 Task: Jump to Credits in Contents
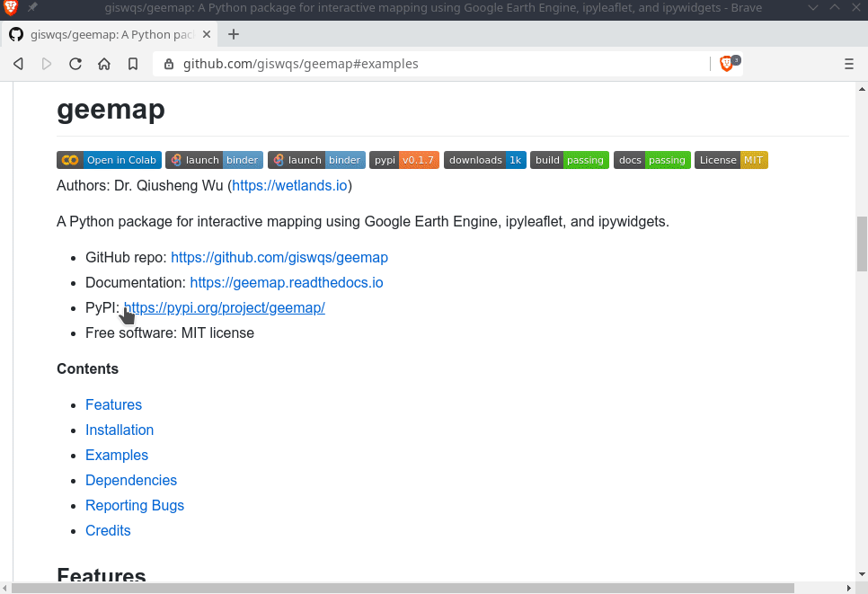click(x=108, y=530)
